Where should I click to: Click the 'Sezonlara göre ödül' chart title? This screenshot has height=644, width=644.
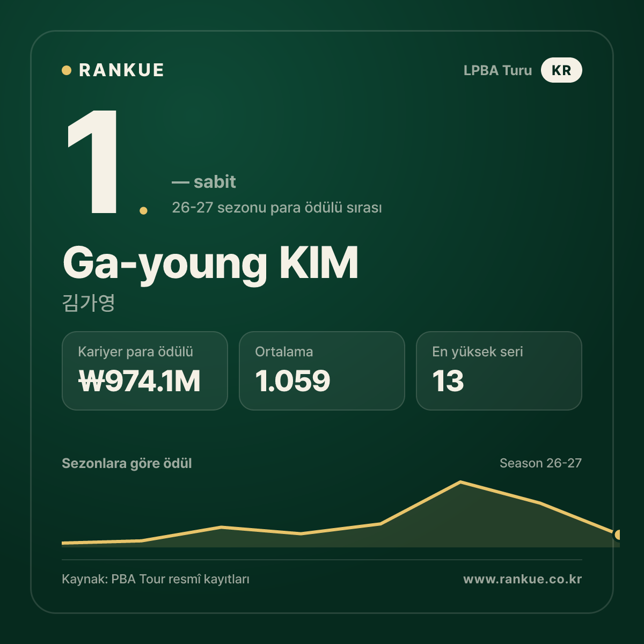pyautogui.click(x=127, y=464)
